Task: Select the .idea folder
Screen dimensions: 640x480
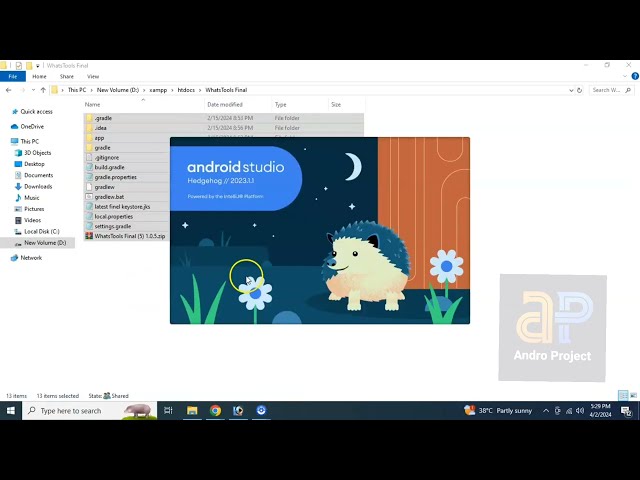Action: pyautogui.click(x=224, y=128)
